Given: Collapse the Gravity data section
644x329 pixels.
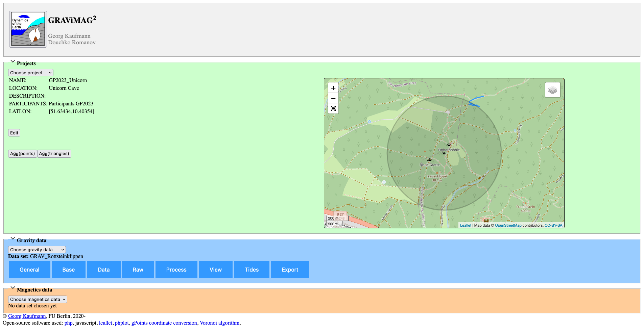Looking at the screenshot, I should pos(13,238).
